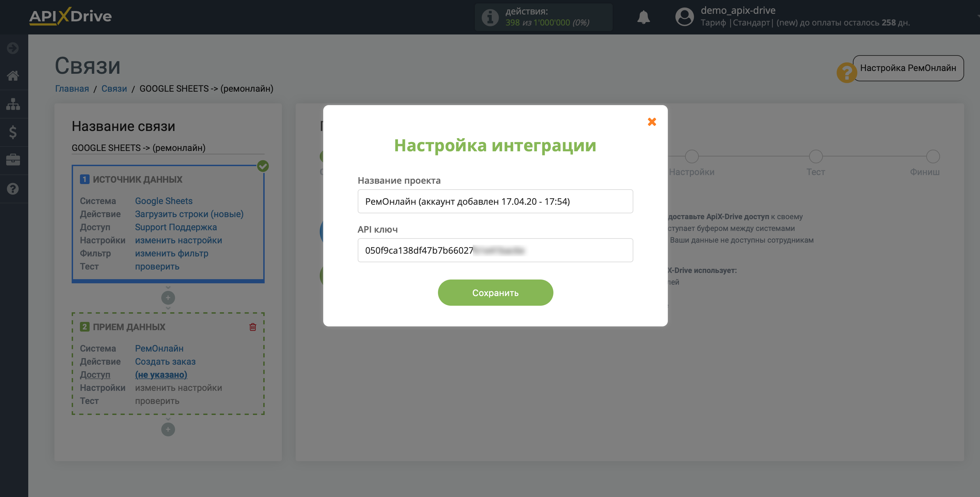Click the Настройка интеграции dialog title
The width and height of the screenshot is (980, 497).
tap(495, 145)
